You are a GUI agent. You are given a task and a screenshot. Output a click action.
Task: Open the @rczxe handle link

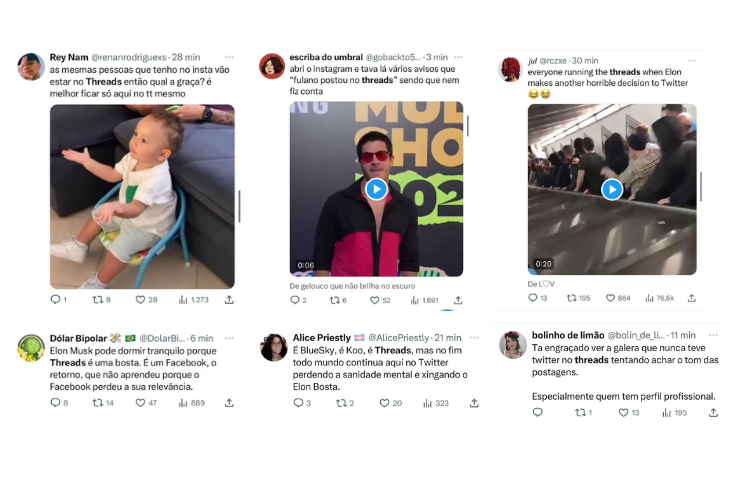click(553, 61)
